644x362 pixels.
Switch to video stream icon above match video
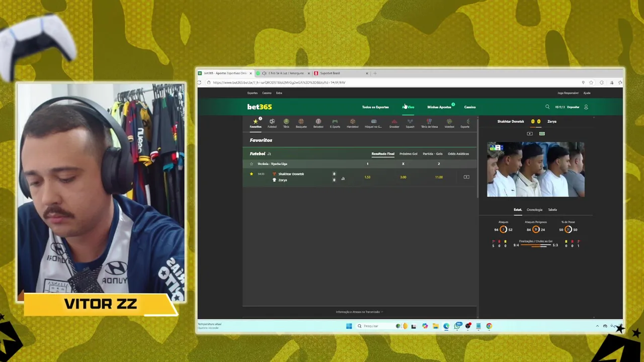tap(530, 134)
